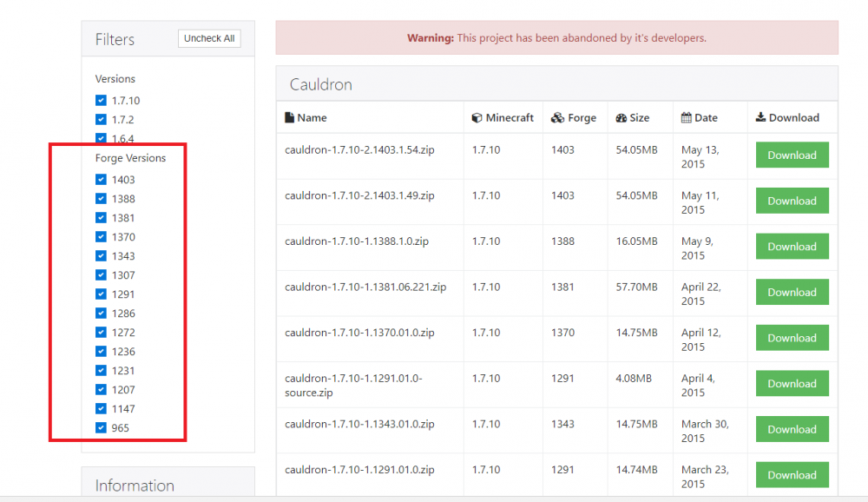Uncheck Forge version 1207 checkbox
This screenshot has height=502, width=868.
101,389
